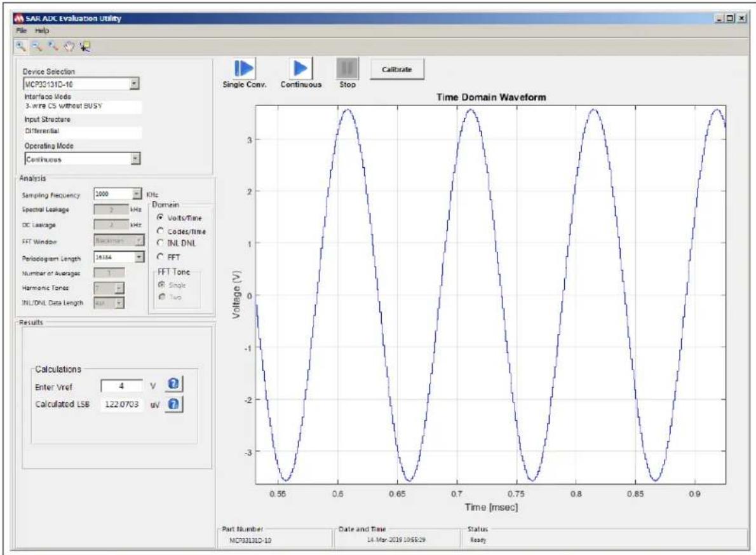
Task: Open the Device Selection dropdown
Action: click(x=135, y=83)
